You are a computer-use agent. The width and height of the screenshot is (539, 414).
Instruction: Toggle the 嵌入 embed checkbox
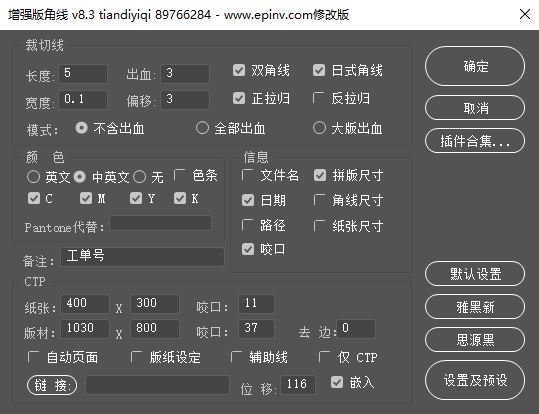coord(337,382)
